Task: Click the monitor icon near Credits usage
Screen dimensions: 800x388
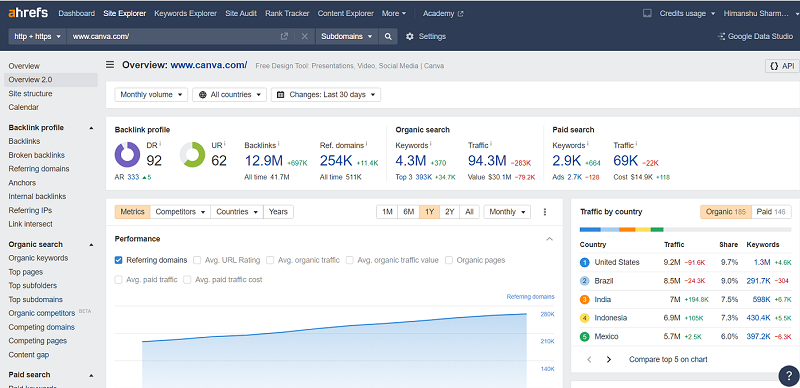Action: [647, 13]
